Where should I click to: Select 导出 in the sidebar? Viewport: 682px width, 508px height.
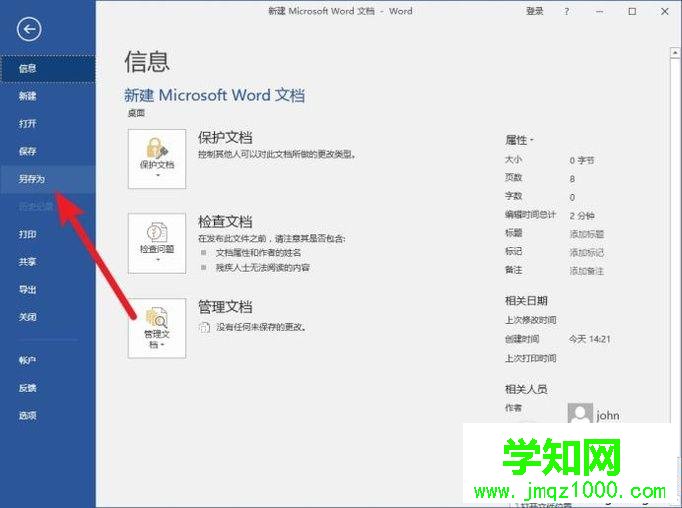(x=47, y=290)
